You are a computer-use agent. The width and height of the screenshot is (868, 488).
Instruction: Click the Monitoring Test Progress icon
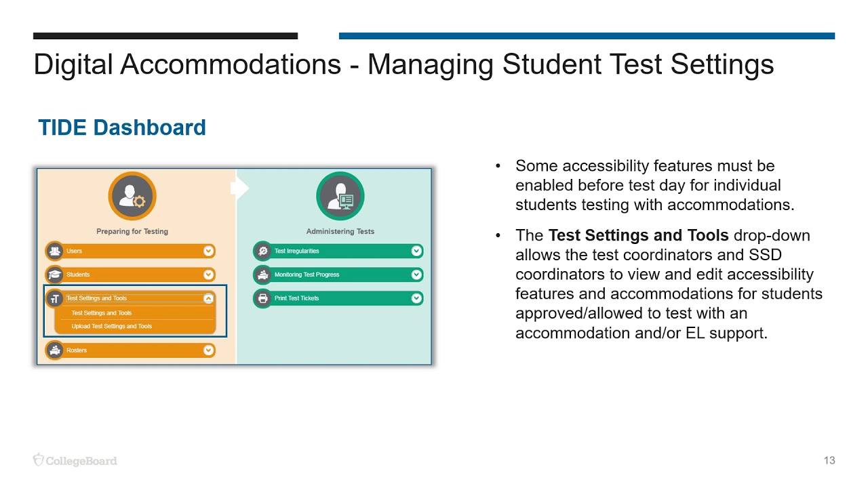pos(262,274)
